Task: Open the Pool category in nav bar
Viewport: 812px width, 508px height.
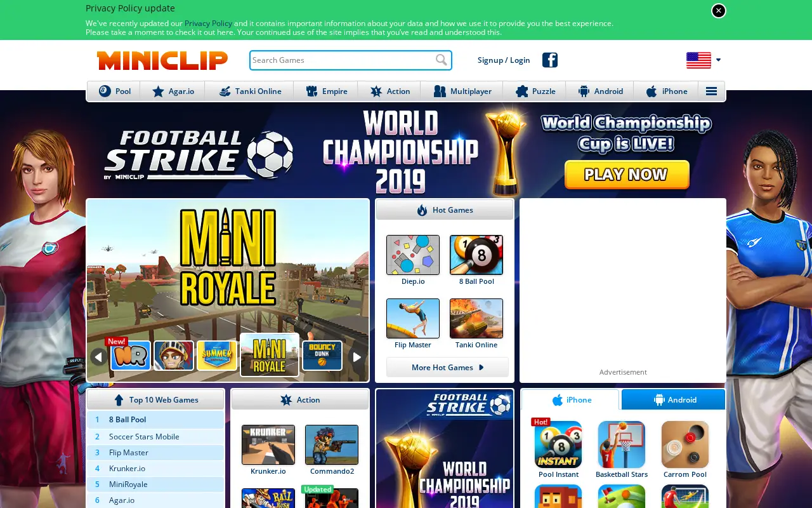Action: pos(114,91)
